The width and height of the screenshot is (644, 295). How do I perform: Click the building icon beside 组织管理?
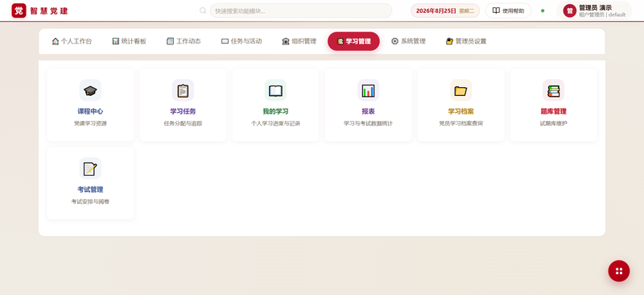click(286, 41)
